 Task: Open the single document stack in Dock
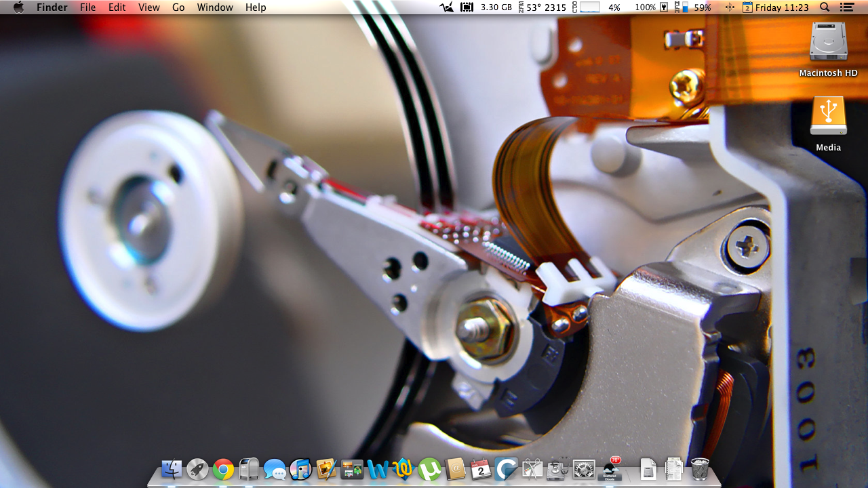(648, 469)
